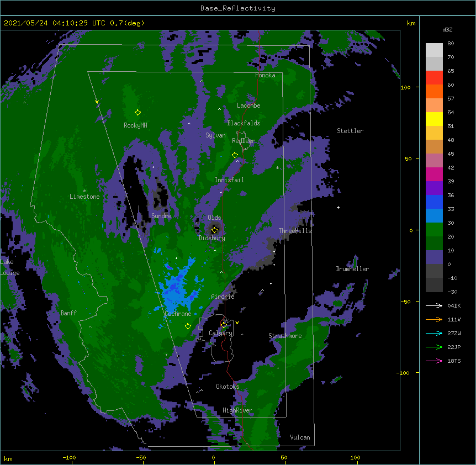Image resolution: width=476 pixels, height=465 pixels.
Task: Select the 60 dBZ red color swatch
Action: coord(434,78)
